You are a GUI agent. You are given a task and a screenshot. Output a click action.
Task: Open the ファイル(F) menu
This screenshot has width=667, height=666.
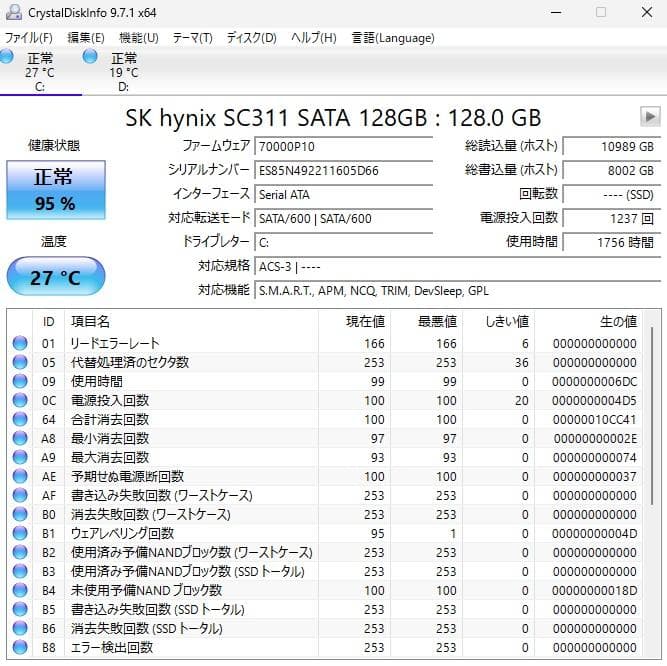[29, 38]
